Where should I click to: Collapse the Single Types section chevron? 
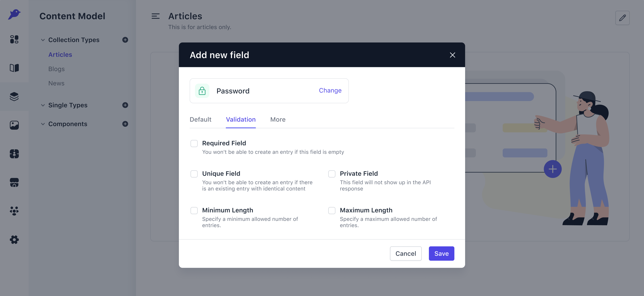click(43, 105)
